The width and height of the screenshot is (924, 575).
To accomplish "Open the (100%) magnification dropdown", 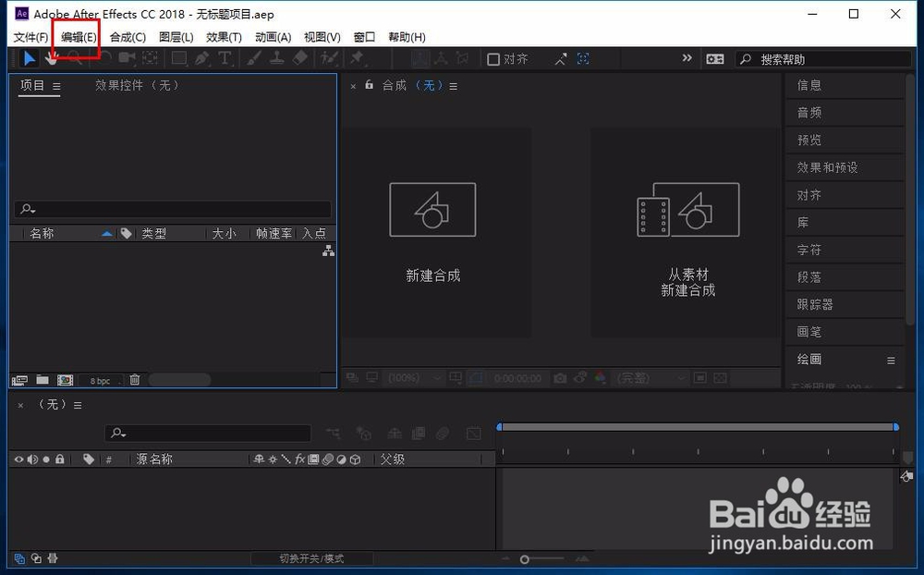I will tap(413, 378).
